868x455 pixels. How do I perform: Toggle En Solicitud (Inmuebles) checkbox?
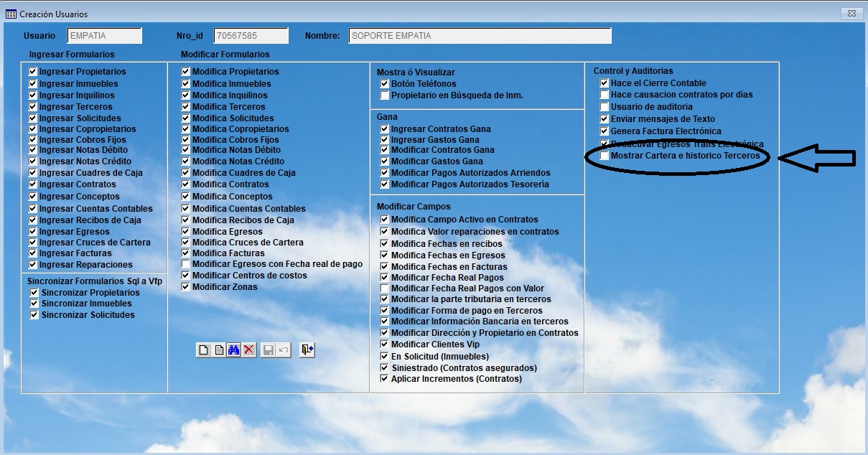pyautogui.click(x=385, y=357)
